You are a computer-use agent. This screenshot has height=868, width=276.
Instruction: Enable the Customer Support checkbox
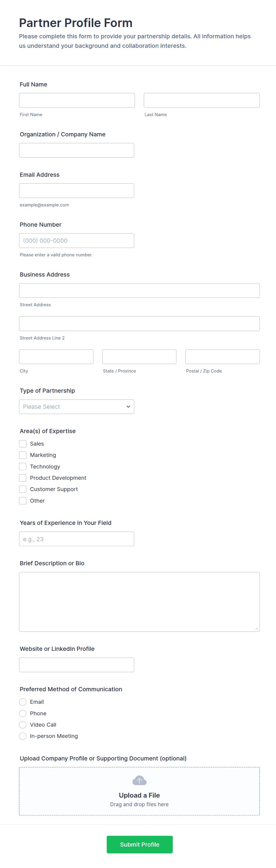click(23, 489)
